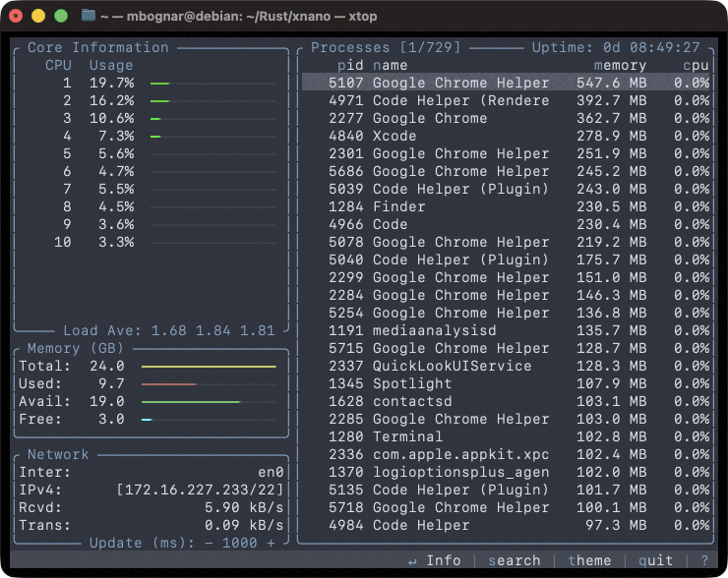Click the en0 interface name
The height and width of the screenshot is (578, 728).
(x=271, y=472)
